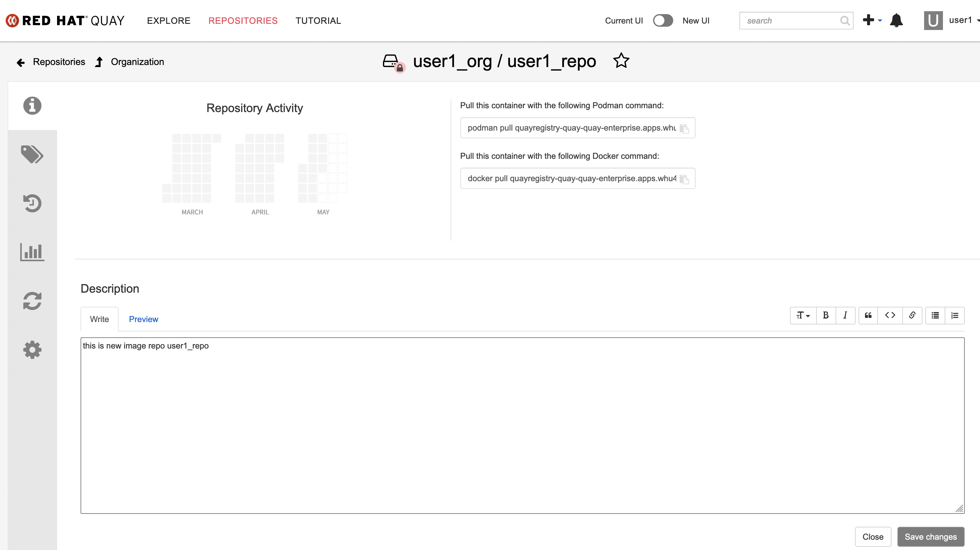Viewport: 980px width, 550px height.
Task: Apply bold formatting in editor
Action: click(826, 315)
